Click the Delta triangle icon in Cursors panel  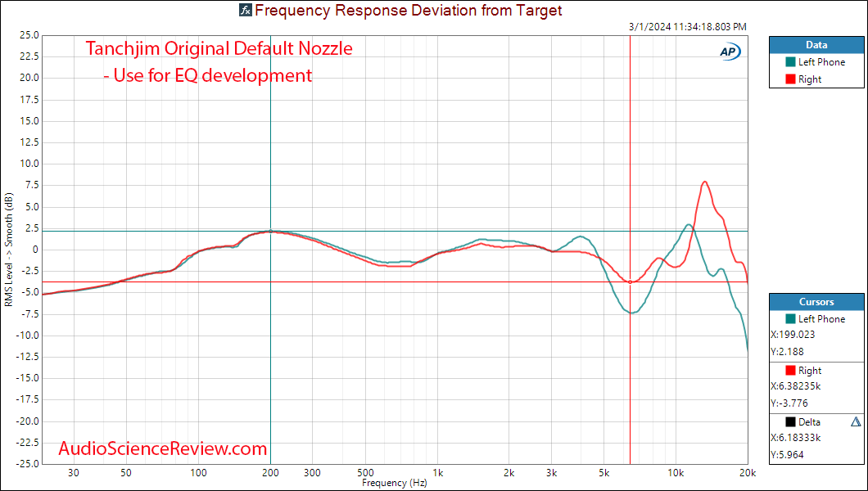(x=855, y=422)
